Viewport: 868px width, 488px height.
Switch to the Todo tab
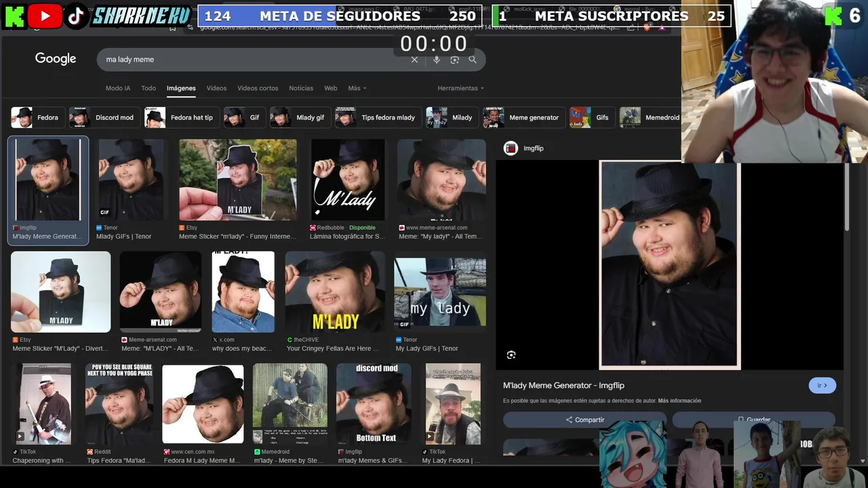[149, 88]
